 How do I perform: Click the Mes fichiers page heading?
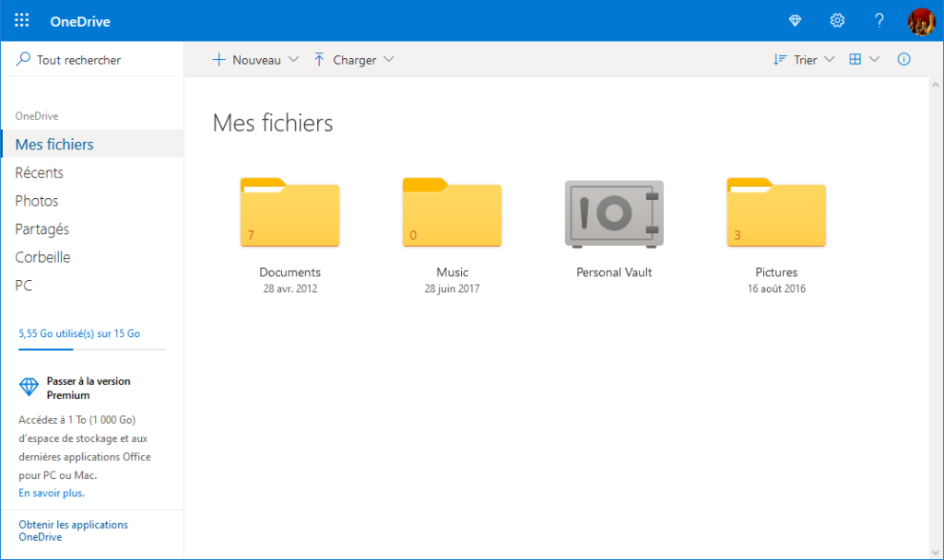coord(273,123)
